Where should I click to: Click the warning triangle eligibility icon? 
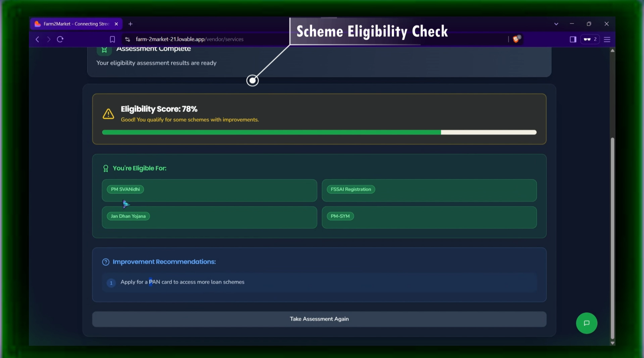click(108, 114)
